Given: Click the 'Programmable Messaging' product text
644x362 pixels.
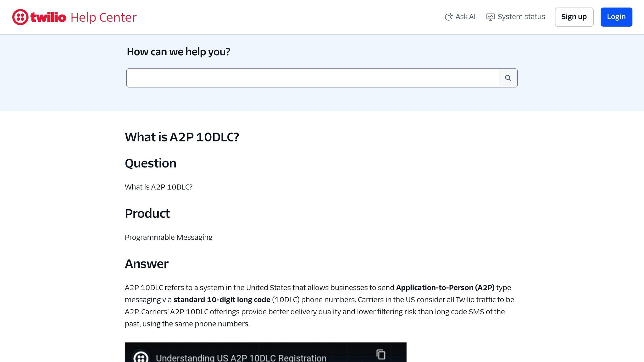Looking at the screenshot, I should [168, 237].
